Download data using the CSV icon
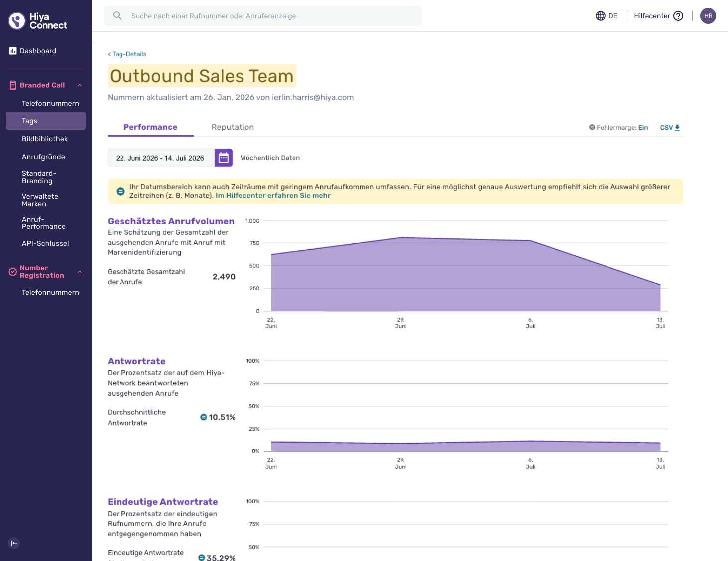This screenshot has width=728, height=561. pos(677,128)
